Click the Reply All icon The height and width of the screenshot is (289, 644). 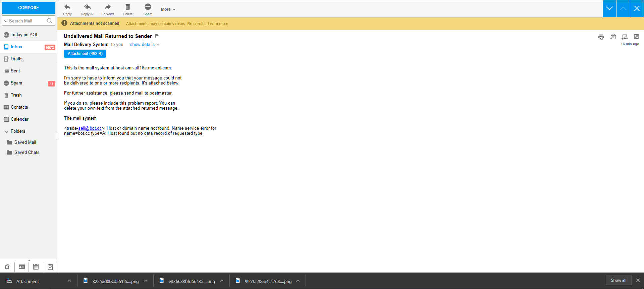[88, 7]
